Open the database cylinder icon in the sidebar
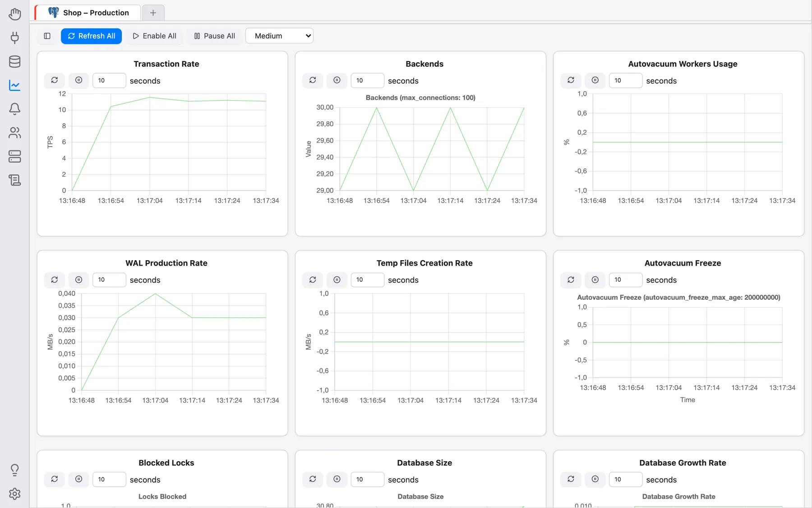The width and height of the screenshot is (812, 508). pyautogui.click(x=14, y=61)
